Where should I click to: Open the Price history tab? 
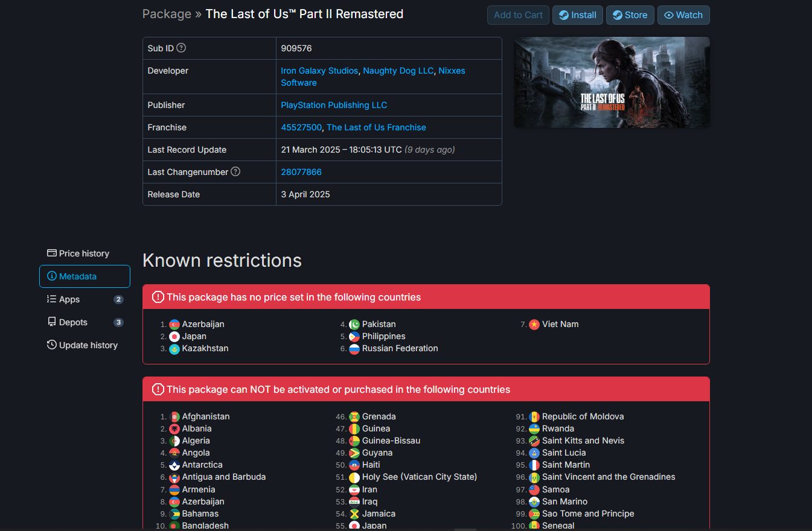(x=85, y=253)
